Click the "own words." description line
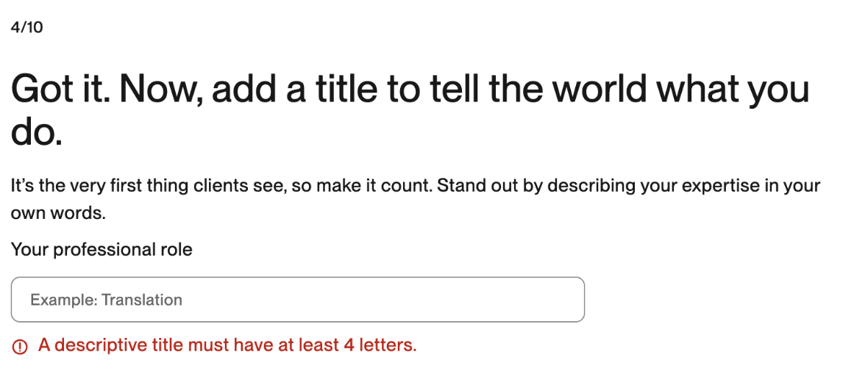This screenshot has height=385, width=868. coord(58,214)
